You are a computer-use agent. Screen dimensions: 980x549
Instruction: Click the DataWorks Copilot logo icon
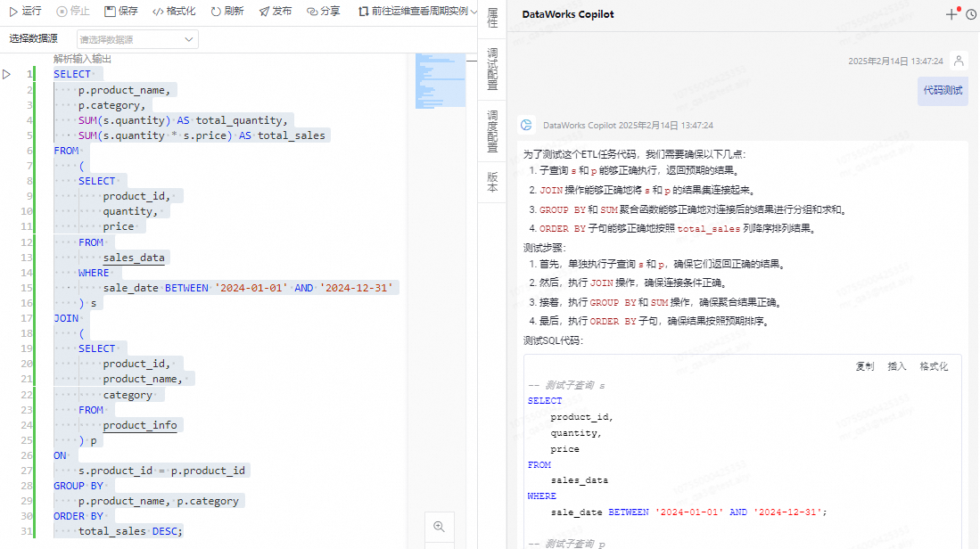point(526,125)
